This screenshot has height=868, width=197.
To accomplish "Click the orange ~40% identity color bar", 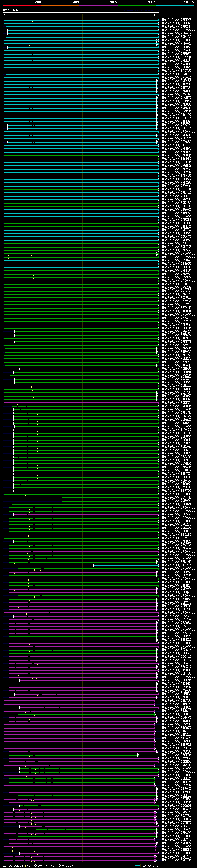I will coord(60,6).
